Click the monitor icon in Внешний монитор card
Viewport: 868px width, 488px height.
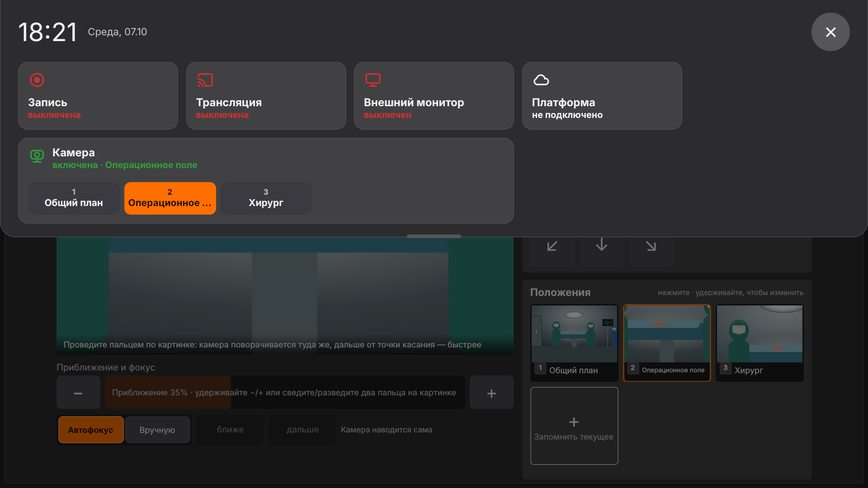(373, 80)
